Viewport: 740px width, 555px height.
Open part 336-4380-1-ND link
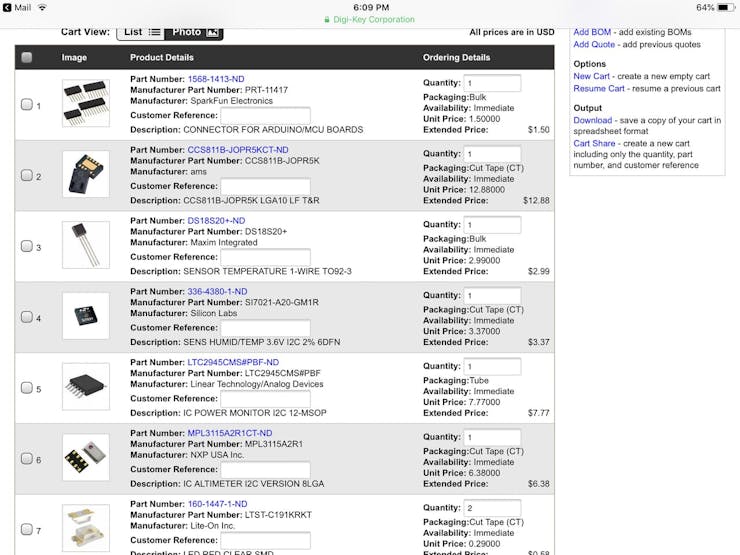[217, 292]
